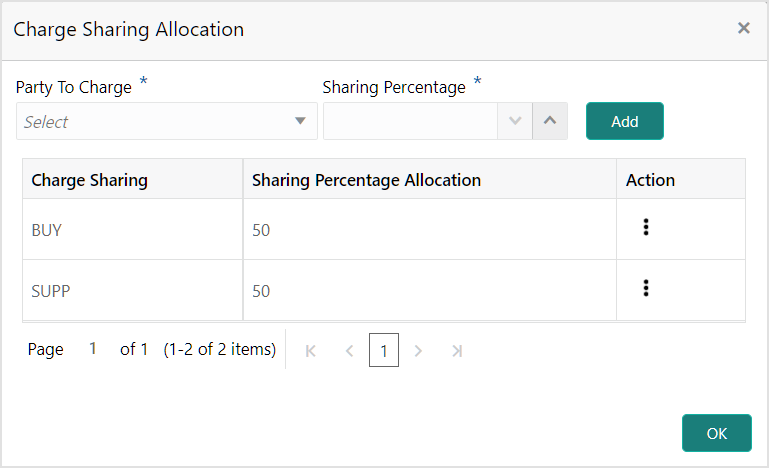Select the BUY charge sharing cell
The width and height of the screenshot is (769, 468).
pos(47,230)
